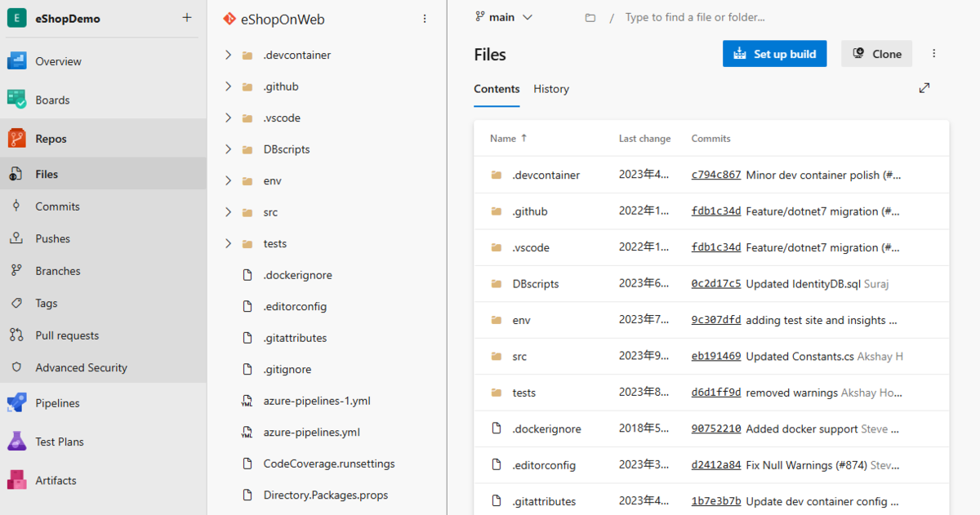Open the Pipelines section

pos(59,402)
